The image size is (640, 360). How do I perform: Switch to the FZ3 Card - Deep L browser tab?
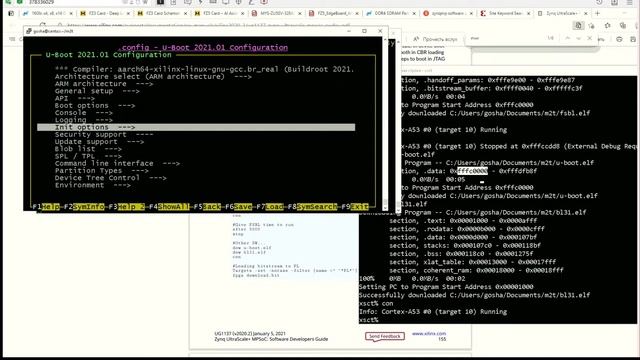tap(104, 13)
